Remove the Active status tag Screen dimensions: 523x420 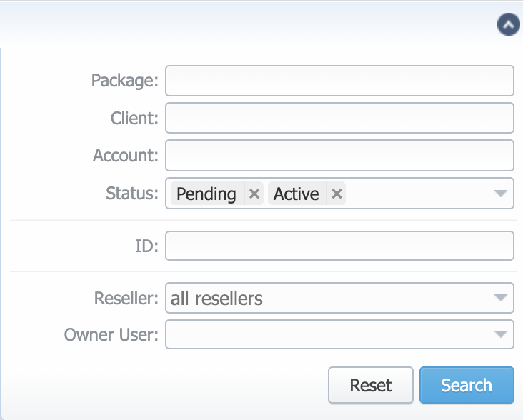coord(337,194)
